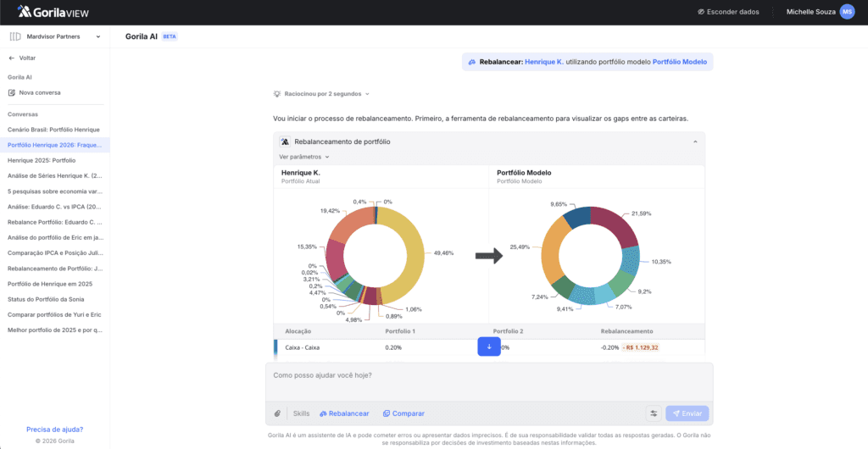Click the message input field
The width and height of the screenshot is (868, 449).
point(488,375)
